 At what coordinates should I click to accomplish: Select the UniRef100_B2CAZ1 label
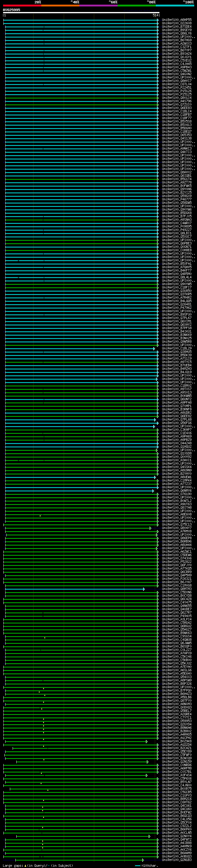point(177,748)
